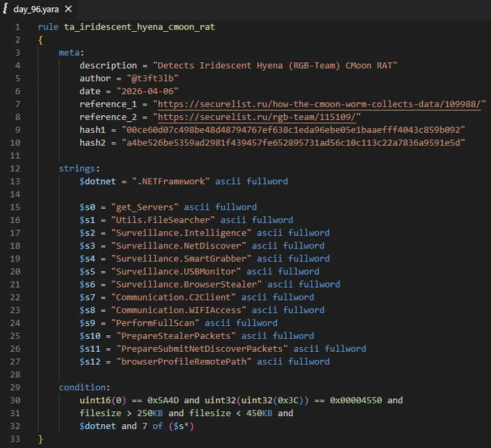Click the "Surveillance.SmartGrabber" string
The height and width of the screenshot is (448, 491).
click(181, 259)
